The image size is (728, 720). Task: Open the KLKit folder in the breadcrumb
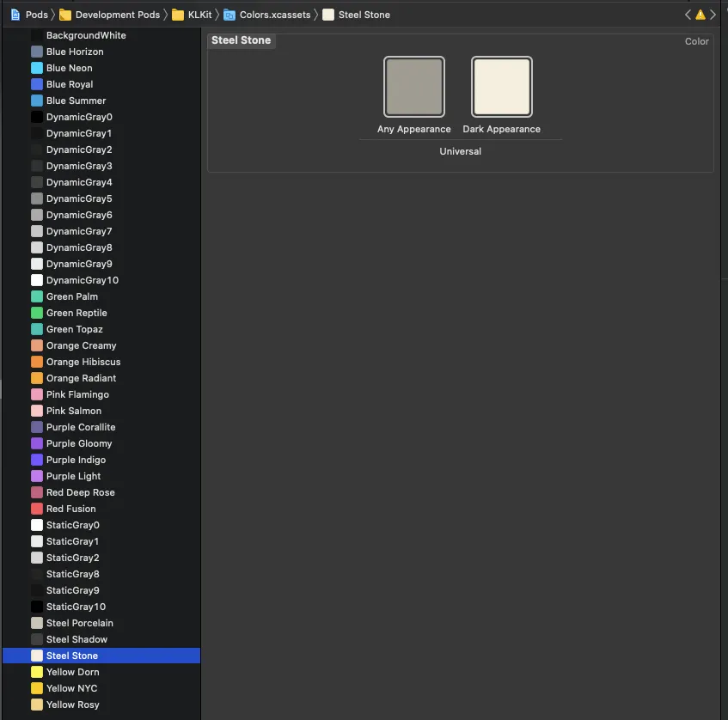192,15
